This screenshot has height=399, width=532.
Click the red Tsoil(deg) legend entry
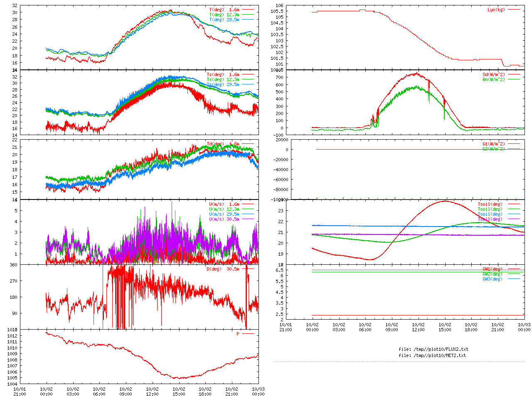point(490,204)
